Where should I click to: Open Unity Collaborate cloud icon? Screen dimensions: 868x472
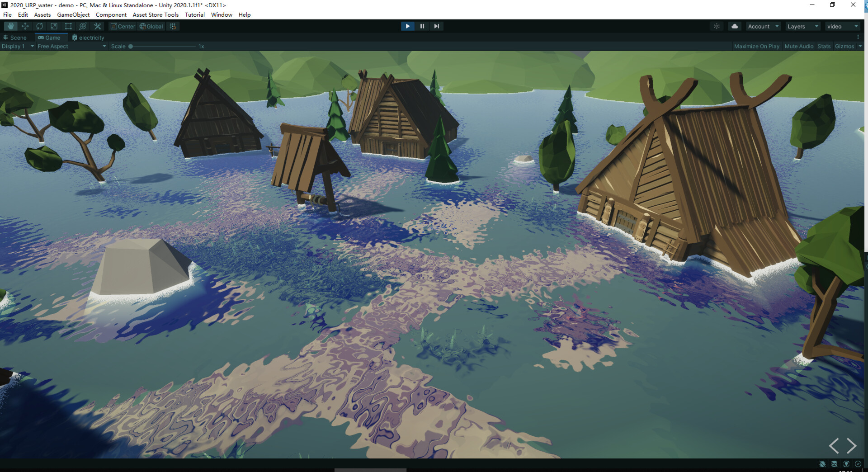(734, 26)
